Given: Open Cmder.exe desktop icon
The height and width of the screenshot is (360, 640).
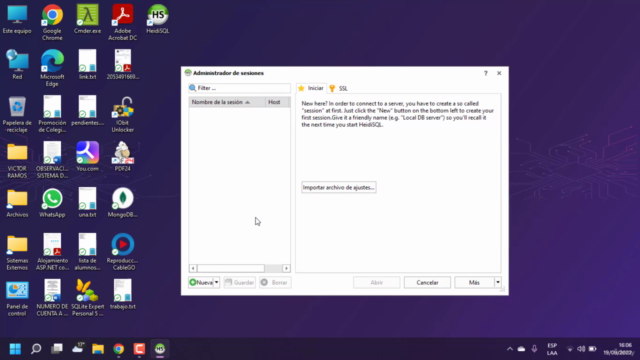Looking at the screenshot, I should pos(87,19).
